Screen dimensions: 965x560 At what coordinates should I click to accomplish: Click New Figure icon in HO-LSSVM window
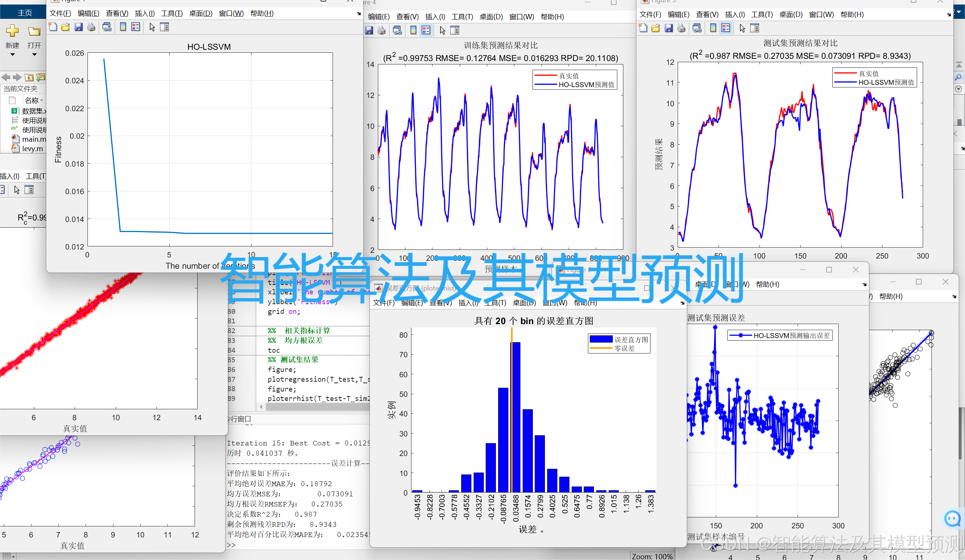tap(53, 27)
